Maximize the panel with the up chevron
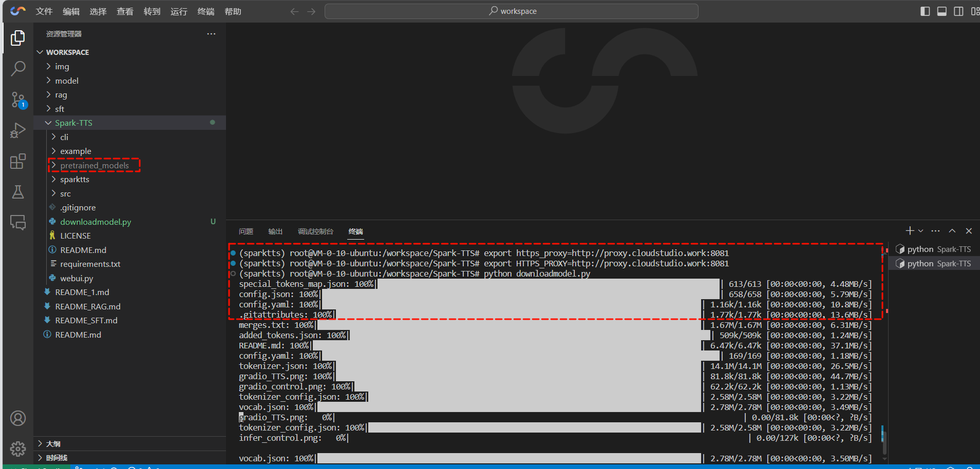Screen dimensions: 980x469 952,231
